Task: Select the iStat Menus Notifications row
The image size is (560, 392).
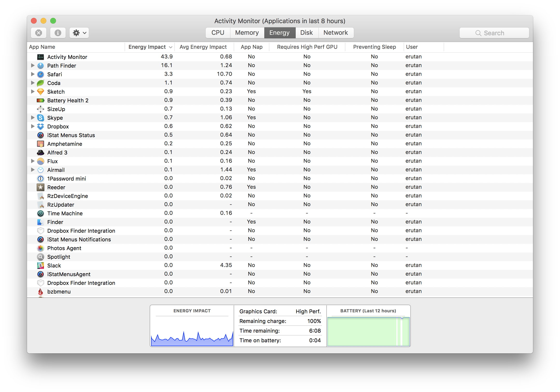Action: pos(280,239)
